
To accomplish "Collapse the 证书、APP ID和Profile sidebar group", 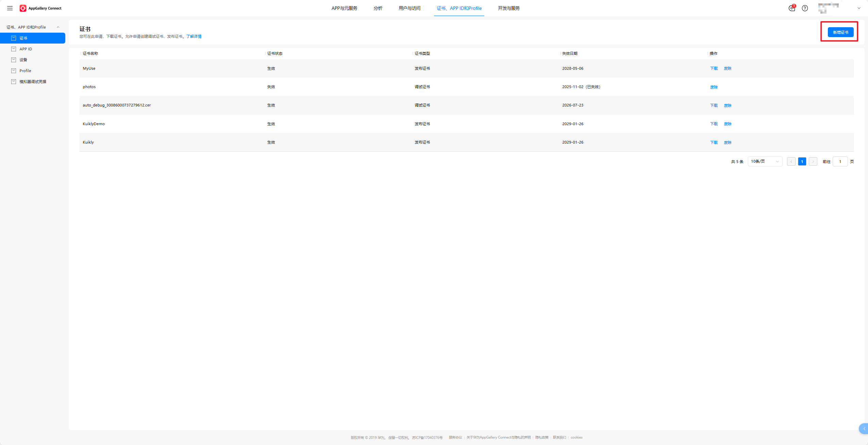I will 58,27.
